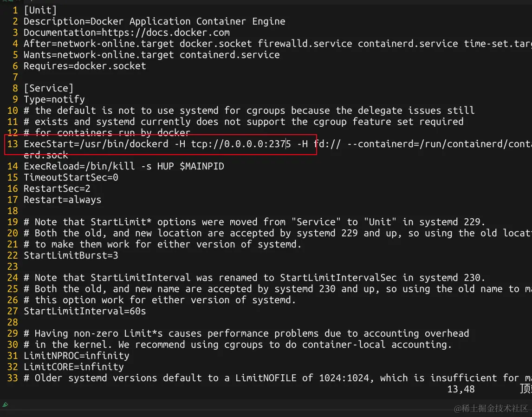Click comment '# Note that StartLimit* options'
532x417 pixels.
tap(254, 222)
